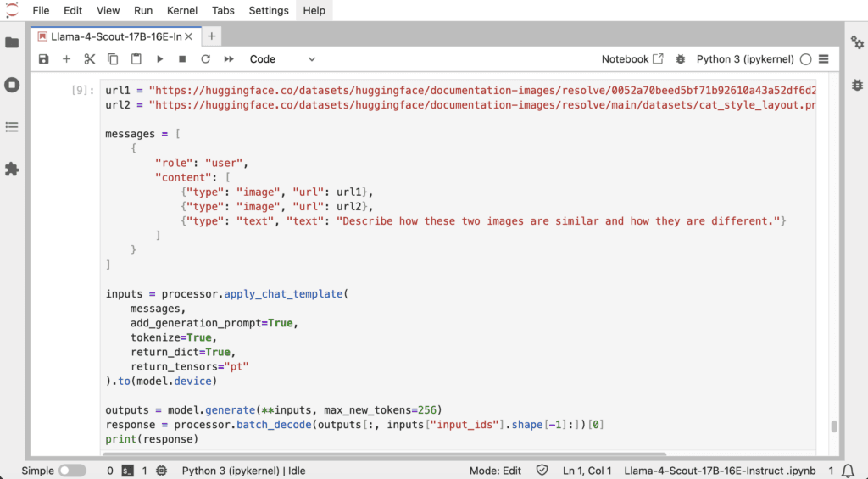This screenshot has height=479, width=868.
Task: Toggle Simple interface mode switch
Action: pyautogui.click(x=73, y=471)
